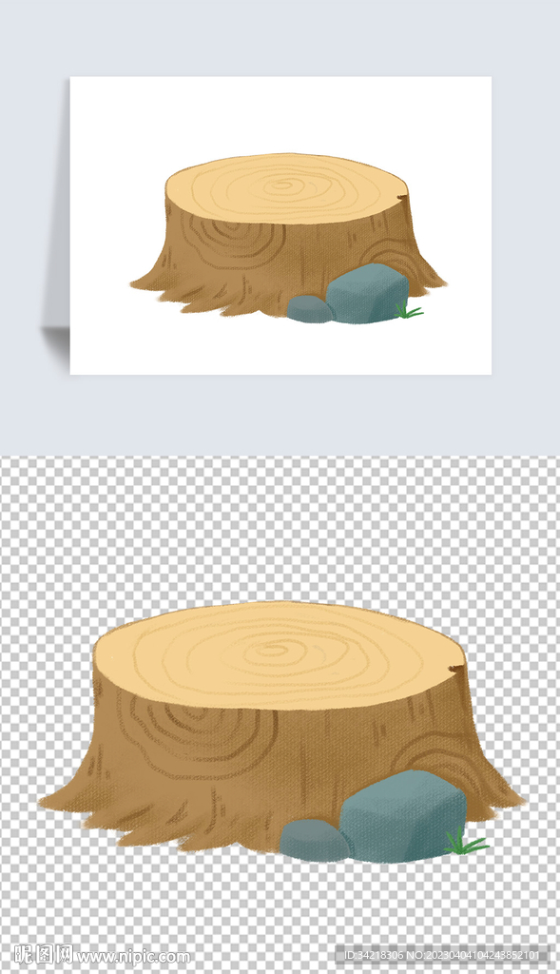Click the grass tuft in the preview card
The image size is (560, 974).
(409, 310)
